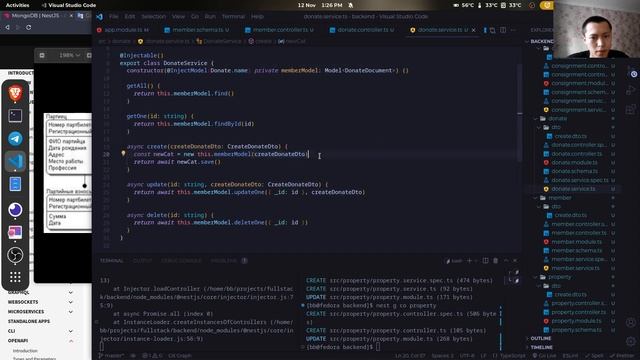
Task: Select the PROBLEMS panel tab
Action: [224, 260]
